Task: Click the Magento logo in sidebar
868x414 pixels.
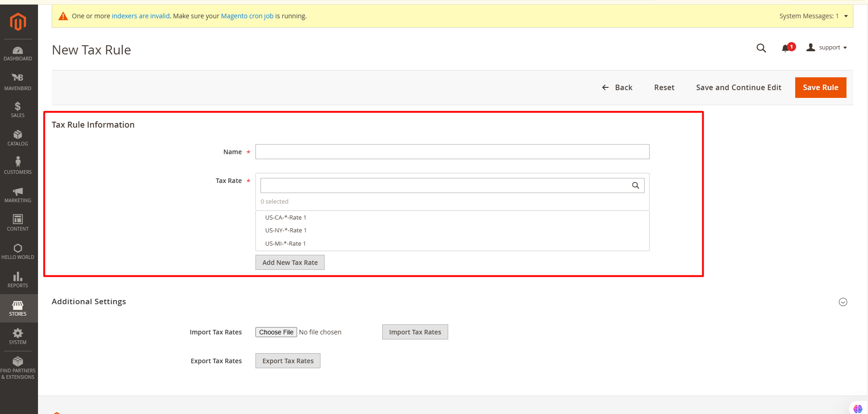Action: (18, 22)
